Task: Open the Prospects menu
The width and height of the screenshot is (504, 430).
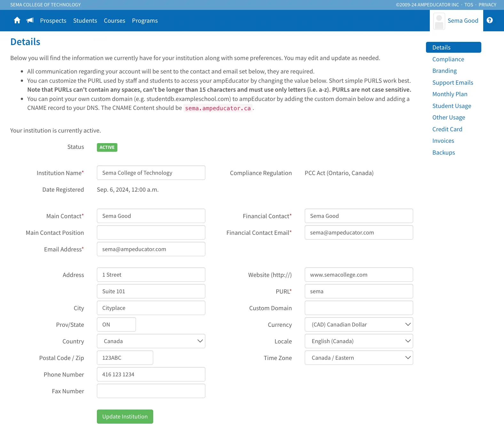Action: 53,20
